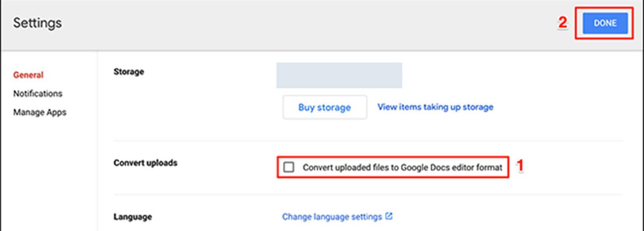The image size is (644, 231).
Task: Open View items taking up storage link
Action: point(435,107)
